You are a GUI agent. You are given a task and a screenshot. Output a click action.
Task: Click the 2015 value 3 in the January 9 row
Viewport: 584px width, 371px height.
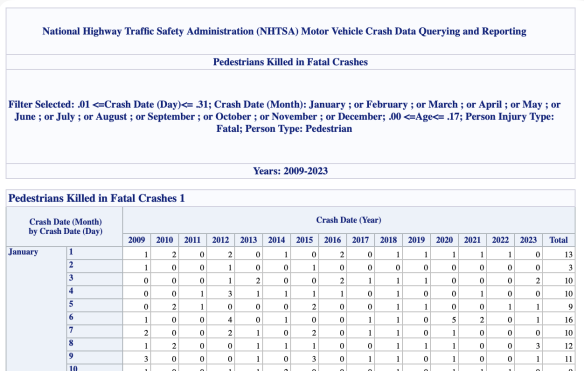point(314,359)
